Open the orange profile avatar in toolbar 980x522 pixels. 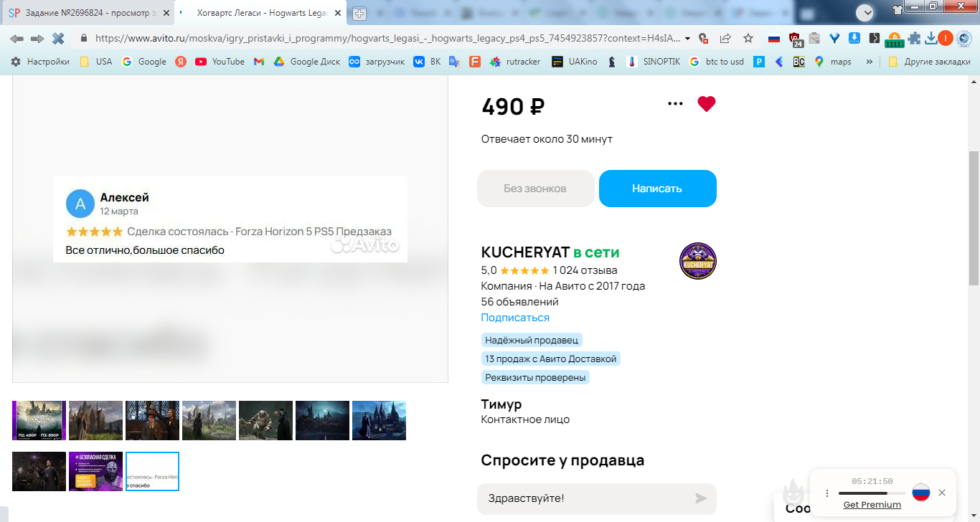tap(946, 38)
